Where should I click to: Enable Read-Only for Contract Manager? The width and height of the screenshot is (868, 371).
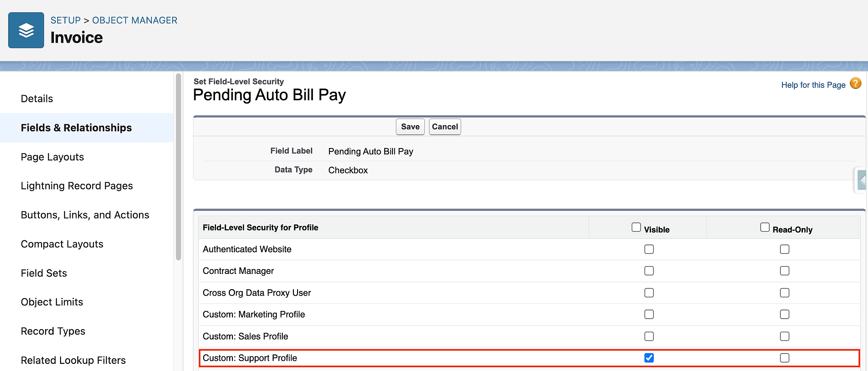click(785, 271)
